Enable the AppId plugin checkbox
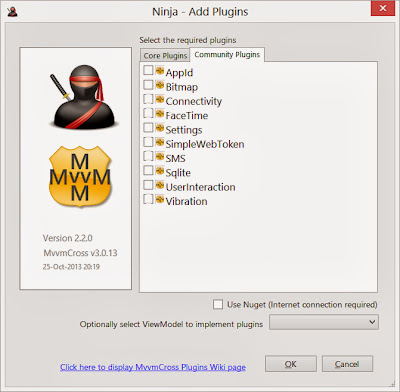This screenshot has width=400, height=392. (x=148, y=70)
